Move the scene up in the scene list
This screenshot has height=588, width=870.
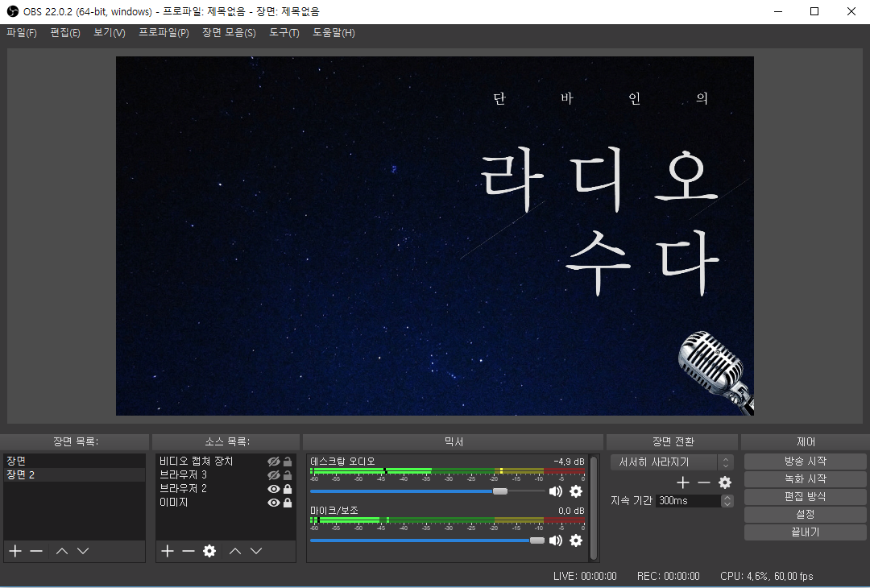tap(62, 551)
